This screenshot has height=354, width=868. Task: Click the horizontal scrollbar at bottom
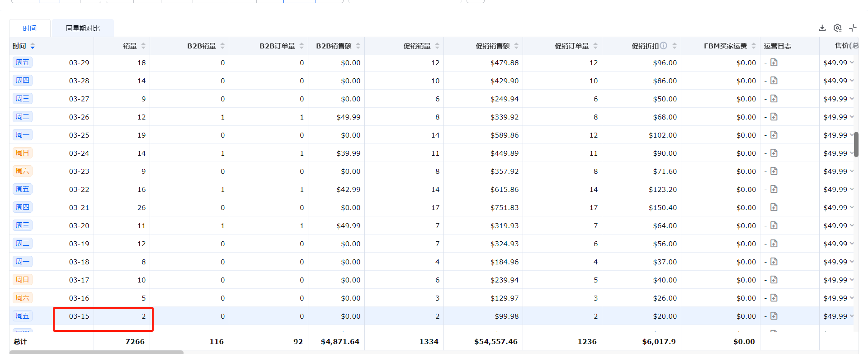[x=96, y=352]
